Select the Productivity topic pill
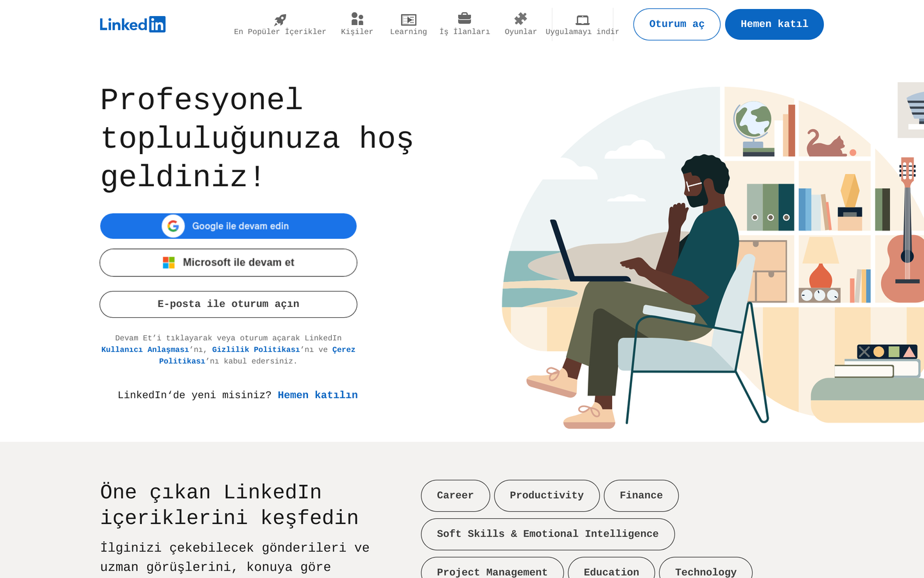The width and height of the screenshot is (924, 578). pos(547,496)
